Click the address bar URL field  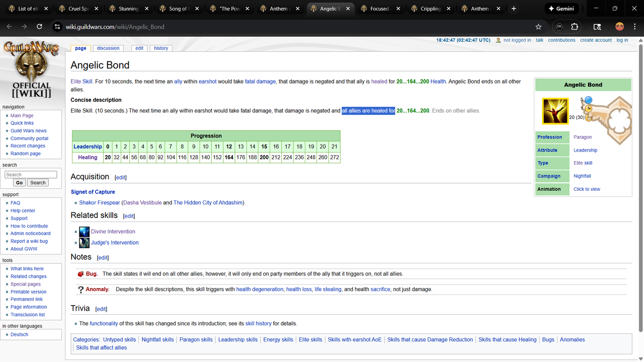pos(297,27)
